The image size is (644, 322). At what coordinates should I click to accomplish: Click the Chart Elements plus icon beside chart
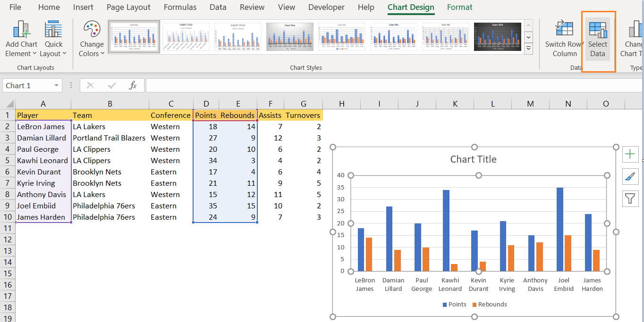(x=630, y=154)
